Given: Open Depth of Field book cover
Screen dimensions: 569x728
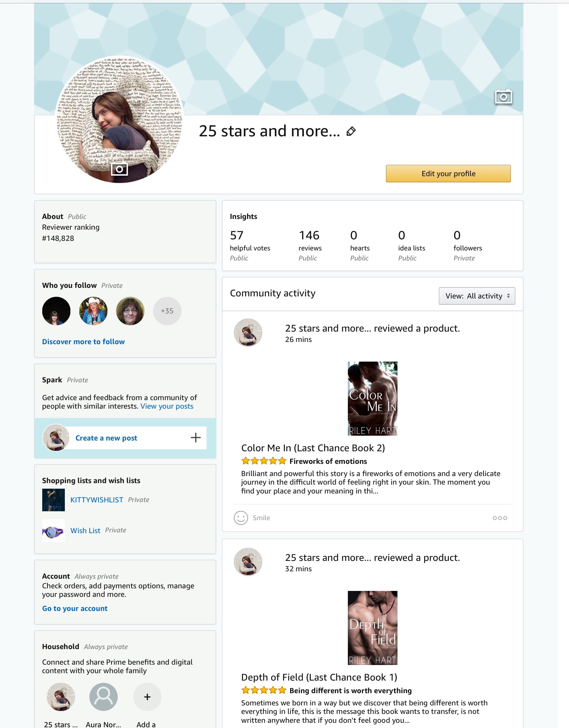Looking at the screenshot, I should (373, 628).
